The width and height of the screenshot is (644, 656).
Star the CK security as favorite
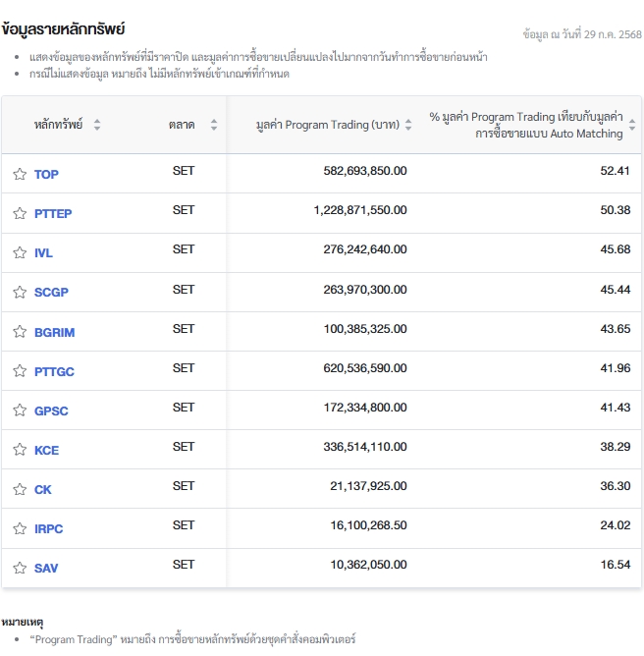[x=20, y=489]
